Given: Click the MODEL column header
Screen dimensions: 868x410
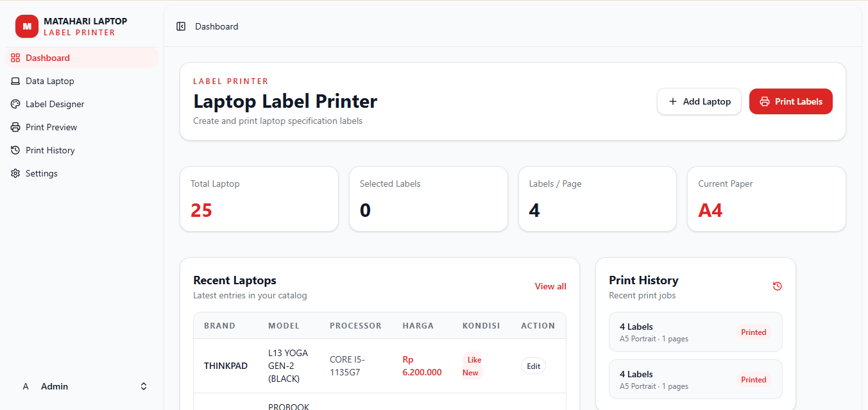Looking at the screenshot, I should [x=284, y=325].
